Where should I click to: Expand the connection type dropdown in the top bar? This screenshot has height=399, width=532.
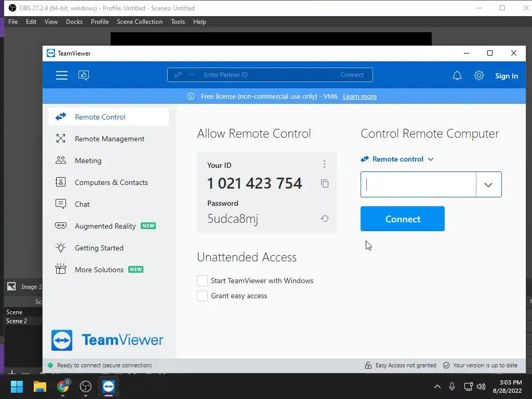point(191,75)
